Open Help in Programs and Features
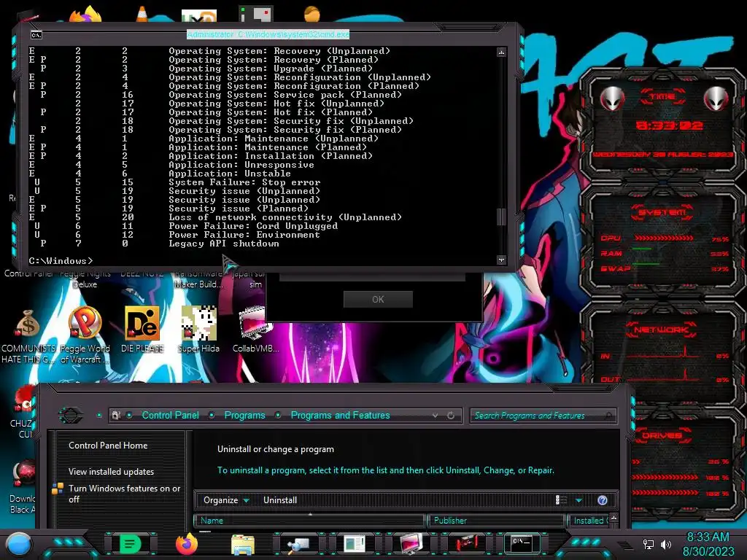The width and height of the screenshot is (747, 560). pyautogui.click(x=602, y=500)
